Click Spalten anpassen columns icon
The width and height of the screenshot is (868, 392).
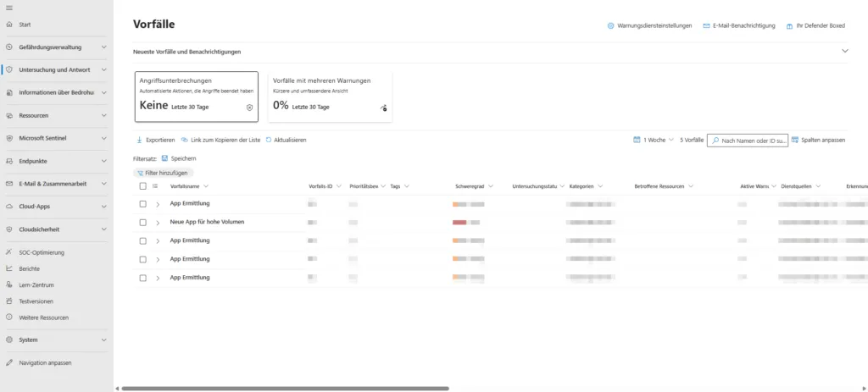pyautogui.click(x=795, y=140)
